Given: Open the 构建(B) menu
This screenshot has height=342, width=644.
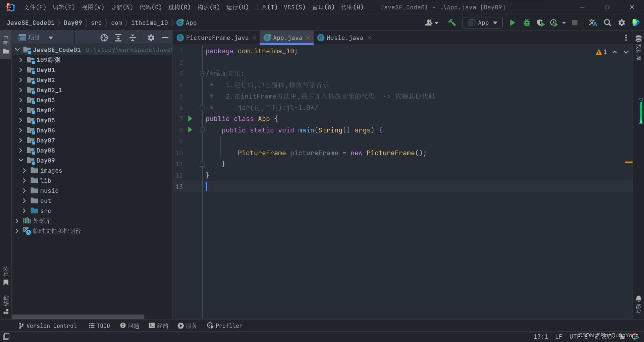Looking at the screenshot, I should [x=208, y=7].
